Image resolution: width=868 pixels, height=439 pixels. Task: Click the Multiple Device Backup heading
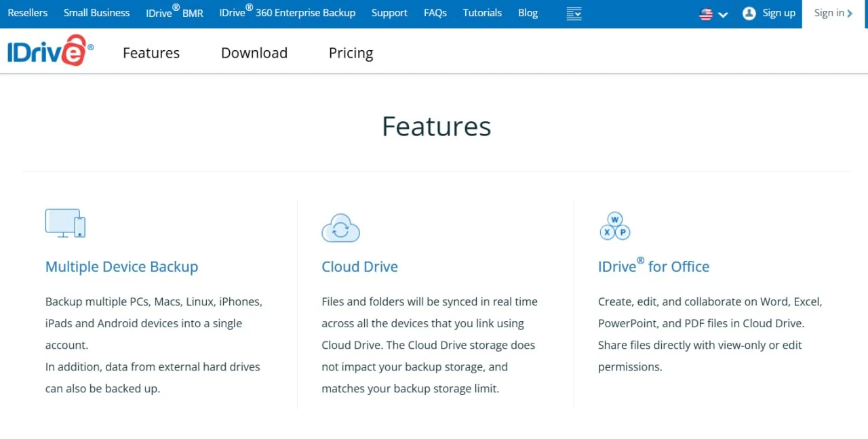point(122,267)
